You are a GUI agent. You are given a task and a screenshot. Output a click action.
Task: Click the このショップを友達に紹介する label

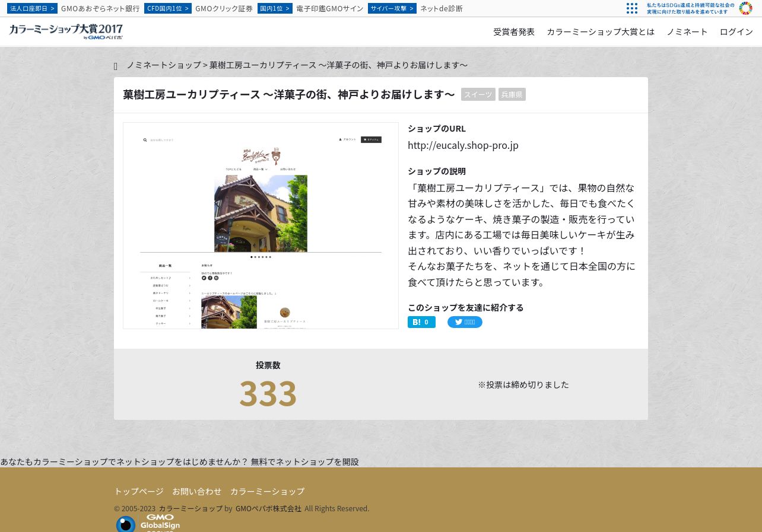coord(466,307)
